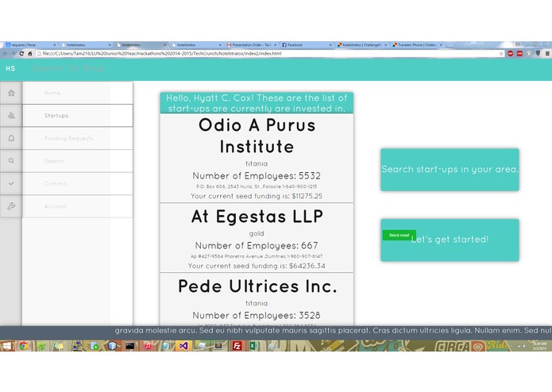This screenshot has width=552, height=392.
Task: Open the Chrome hamburger menu
Action: click(547, 53)
